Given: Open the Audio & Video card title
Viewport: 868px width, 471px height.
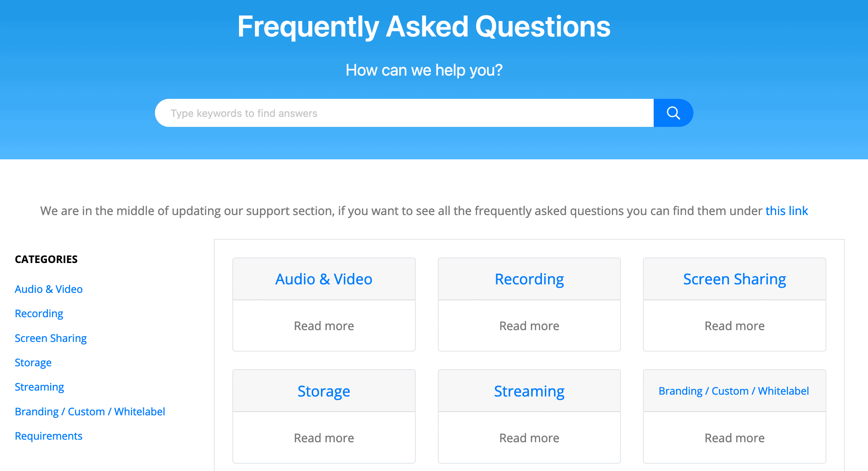Looking at the screenshot, I should [324, 279].
